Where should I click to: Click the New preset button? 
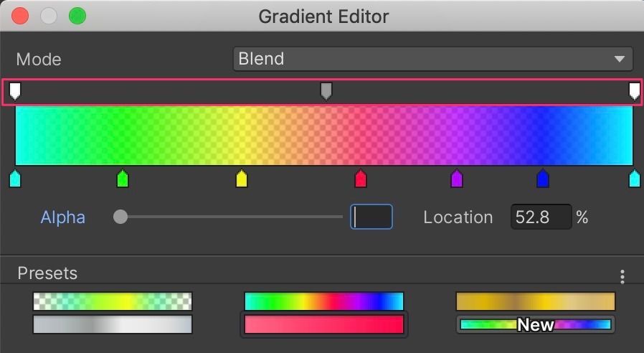[536, 324]
